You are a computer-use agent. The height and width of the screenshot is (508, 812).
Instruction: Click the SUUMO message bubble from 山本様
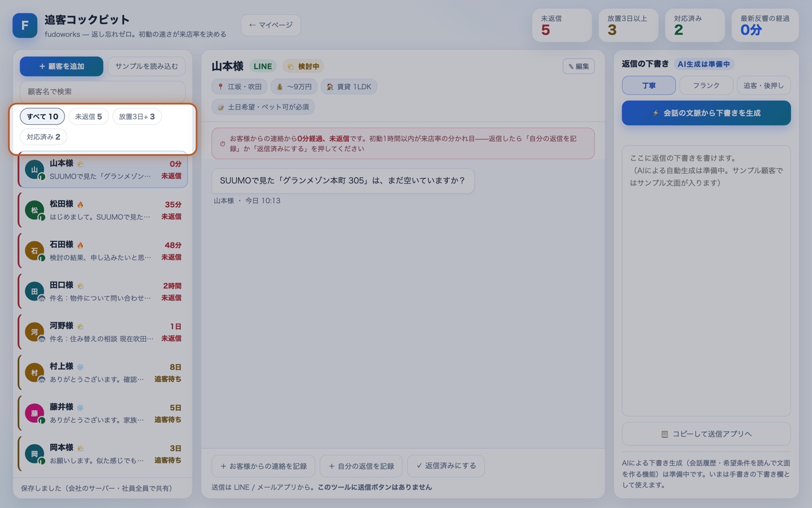(x=343, y=181)
